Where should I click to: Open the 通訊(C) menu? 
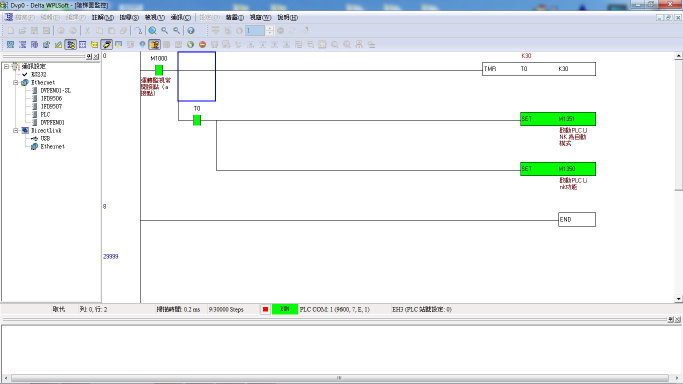(180, 17)
